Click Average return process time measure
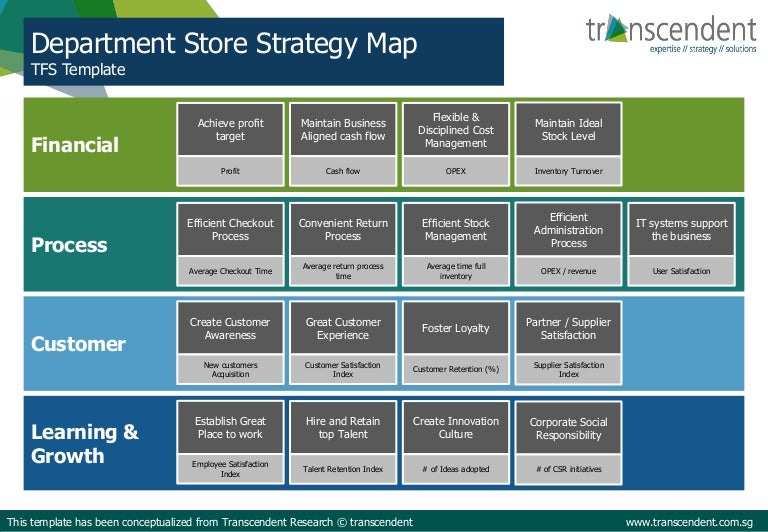 point(343,271)
